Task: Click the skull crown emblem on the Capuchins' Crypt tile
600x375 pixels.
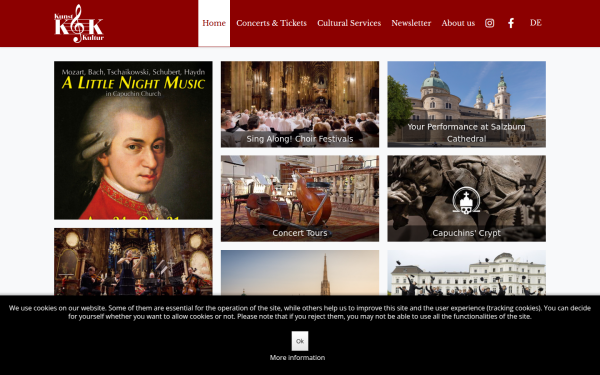Action: [466, 201]
